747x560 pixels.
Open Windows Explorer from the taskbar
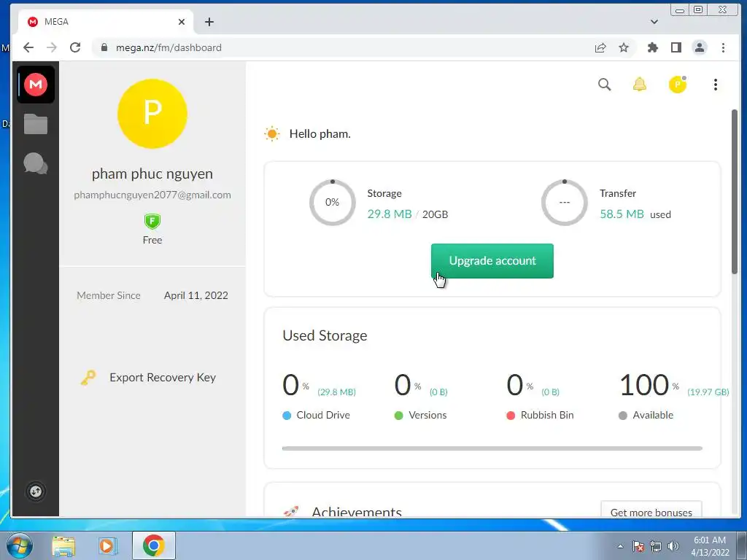pos(63,546)
